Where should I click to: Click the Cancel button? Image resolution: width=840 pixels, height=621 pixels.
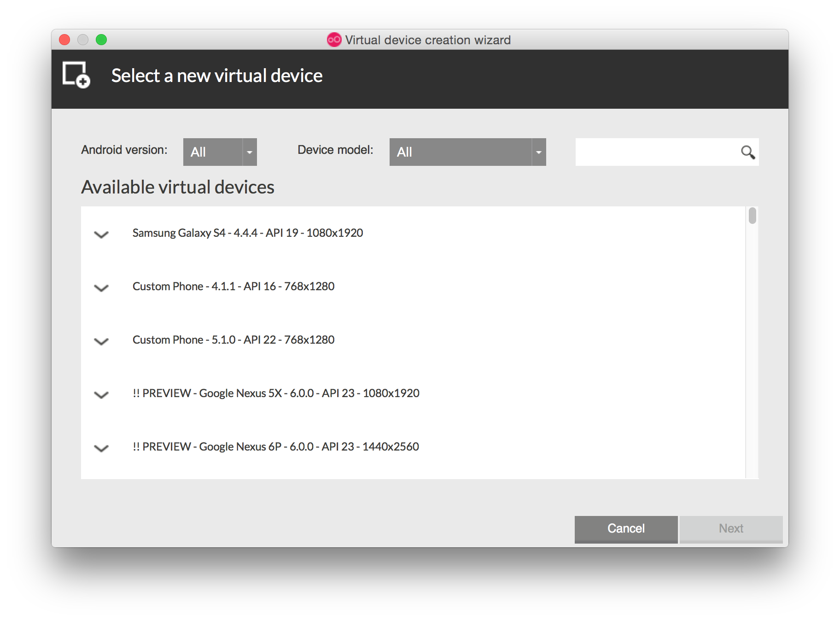click(626, 529)
